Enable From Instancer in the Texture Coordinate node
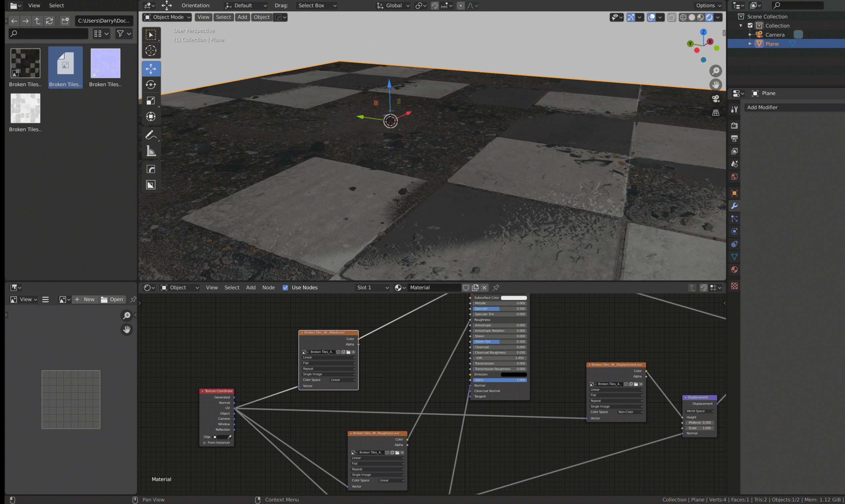845x504 pixels. (x=204, y=443)
